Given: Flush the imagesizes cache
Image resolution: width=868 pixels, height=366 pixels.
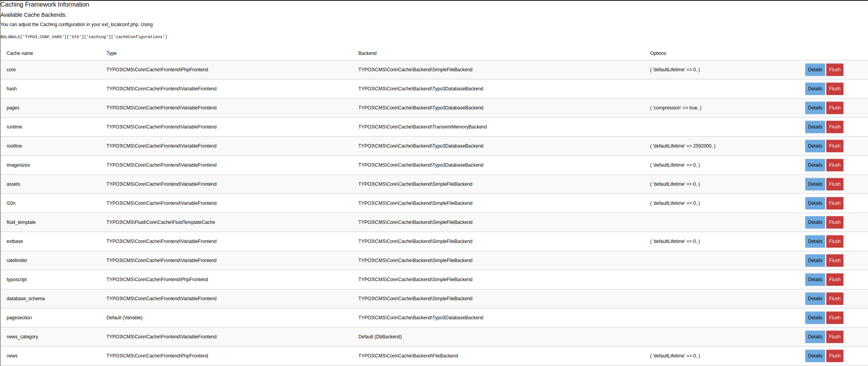Looking at the screenshot, I should pos(835,165).
